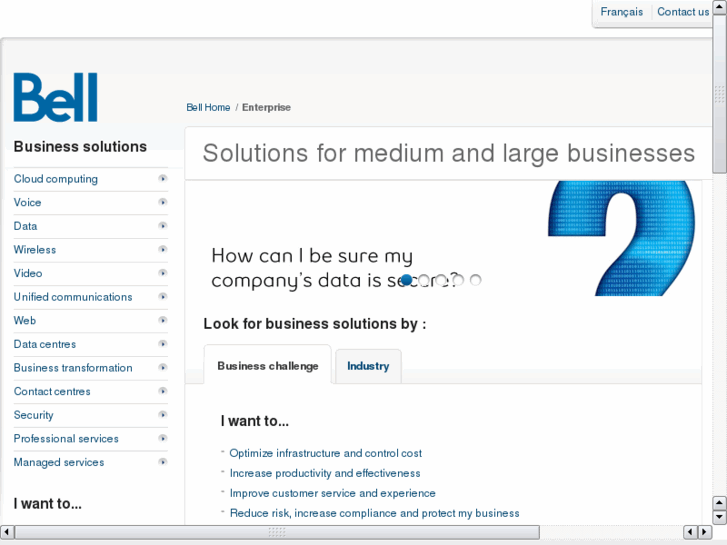Screen dimensions: 727x545
Task: Switch to the Business challenge tab
Action: 268,365
